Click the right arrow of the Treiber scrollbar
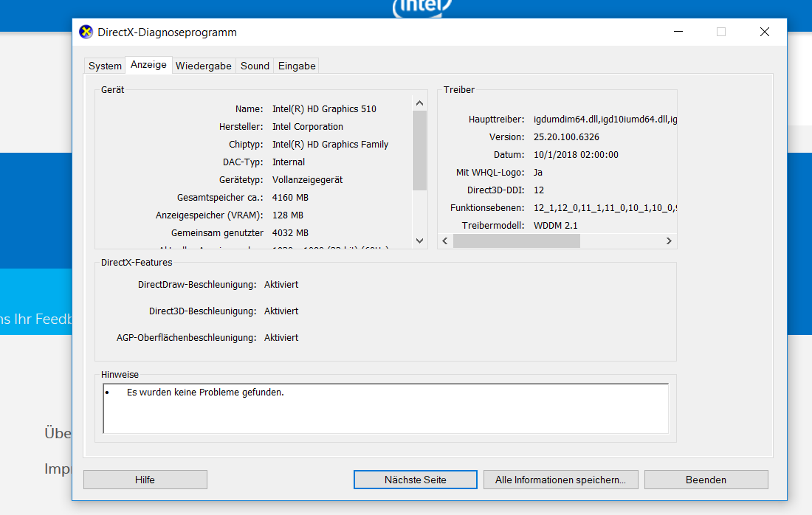Screen dimensions: 812x515 [x=669, y=241]
